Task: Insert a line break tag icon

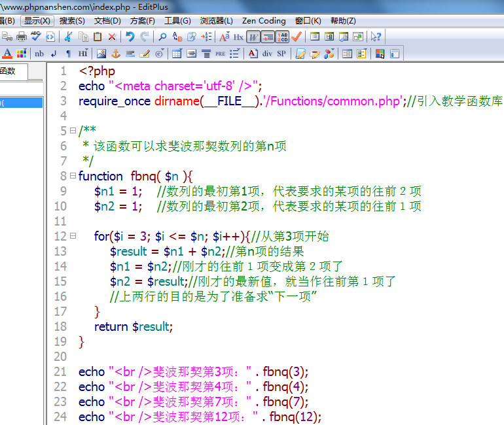Action: pos(54,54)
